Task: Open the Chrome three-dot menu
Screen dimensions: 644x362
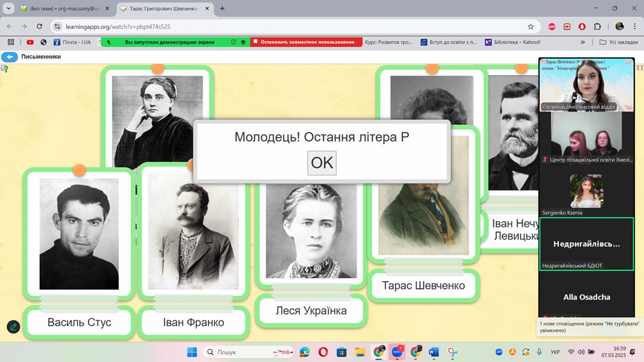Action: (634, 26)
